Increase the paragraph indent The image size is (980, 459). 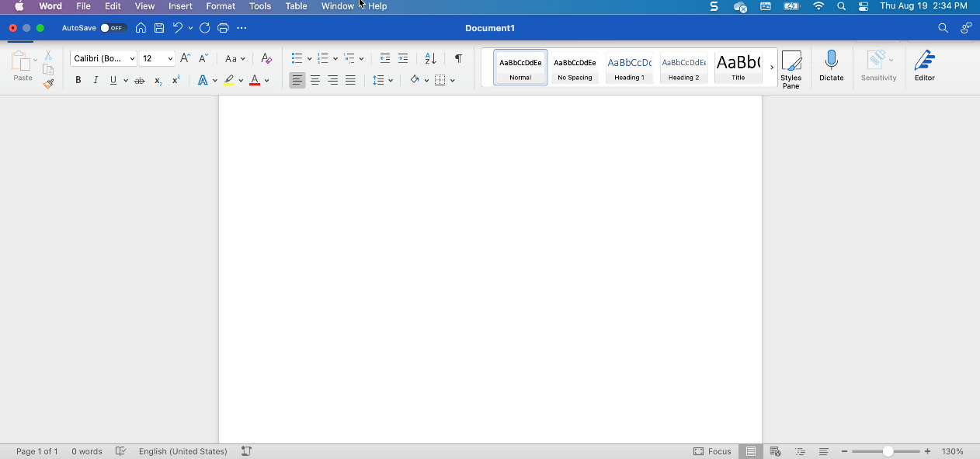point(403,58)
